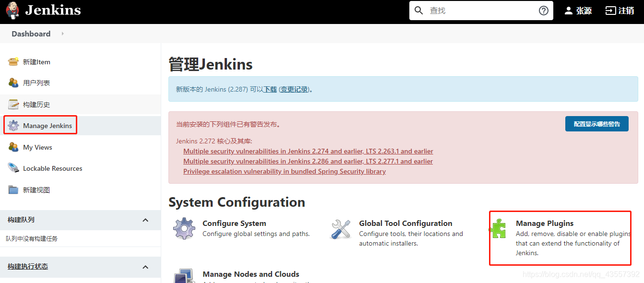644x283 pixels.
Task: Log out via the 注销 link
Action: click(626, 11)
